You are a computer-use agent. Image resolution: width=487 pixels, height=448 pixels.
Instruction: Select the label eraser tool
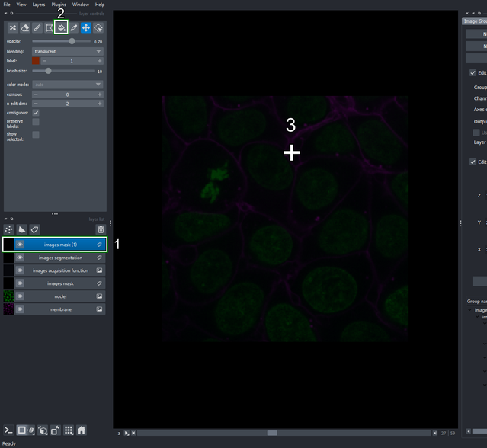coord(25,28)
